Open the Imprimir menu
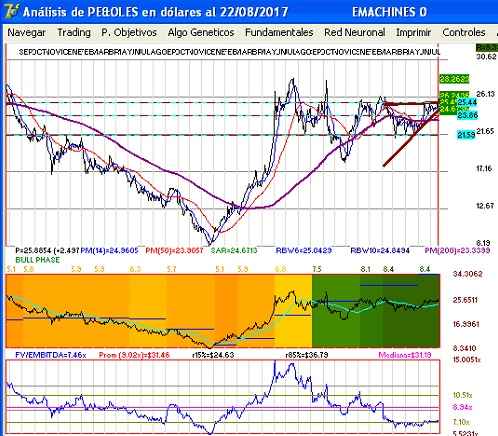This screenshot has width=498, height=436. point(414,33)
